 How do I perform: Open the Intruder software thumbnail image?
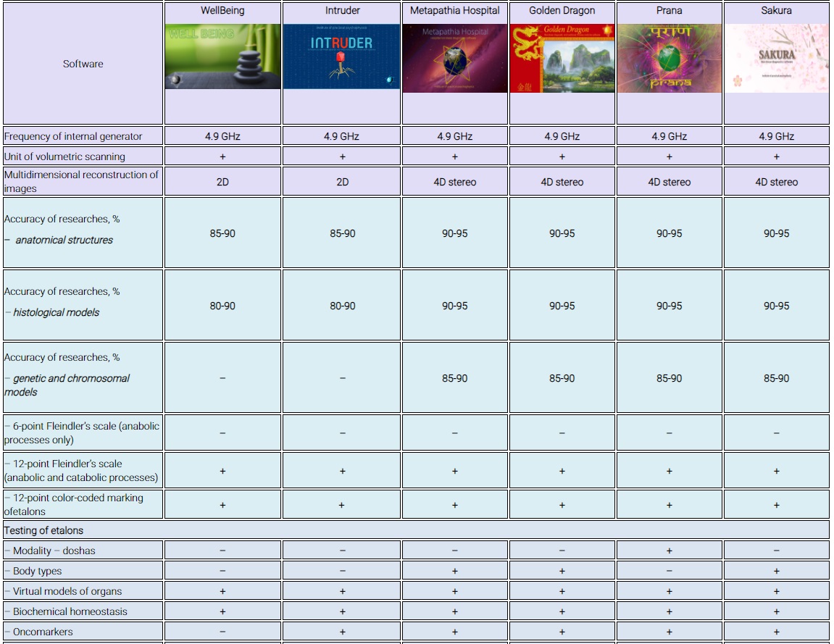click(341, 57)
